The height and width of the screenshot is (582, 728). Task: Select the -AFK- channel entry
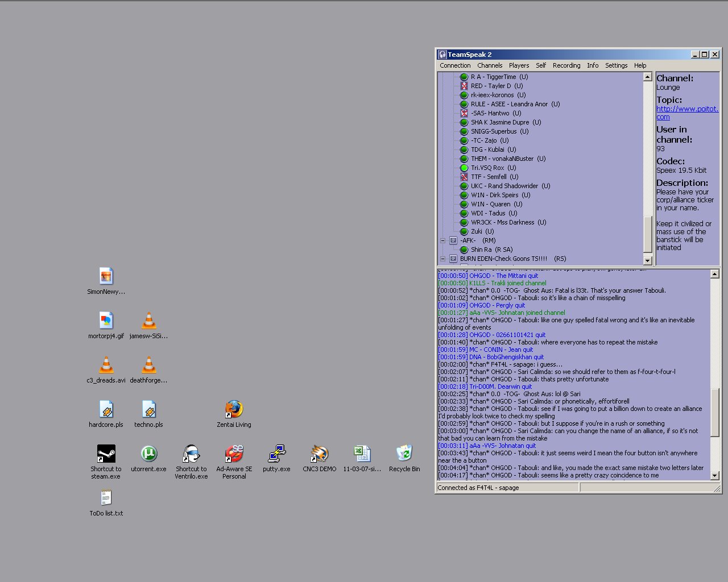coord(478,240)
